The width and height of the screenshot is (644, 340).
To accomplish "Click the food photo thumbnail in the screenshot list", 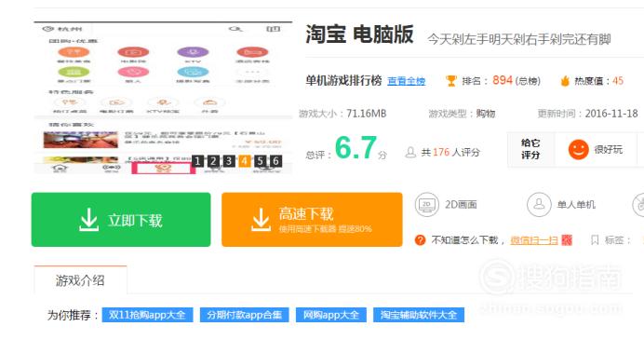I will (80, 140).
